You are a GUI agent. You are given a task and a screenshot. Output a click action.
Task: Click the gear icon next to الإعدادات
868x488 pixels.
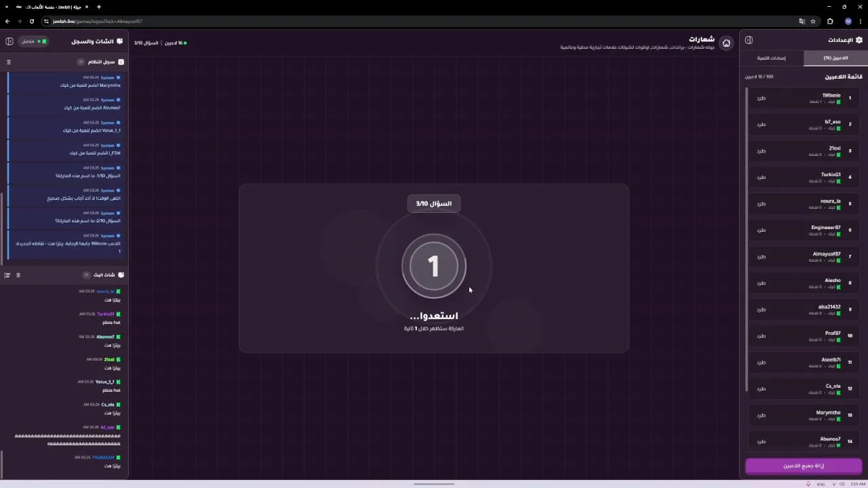tap(859, 40)
